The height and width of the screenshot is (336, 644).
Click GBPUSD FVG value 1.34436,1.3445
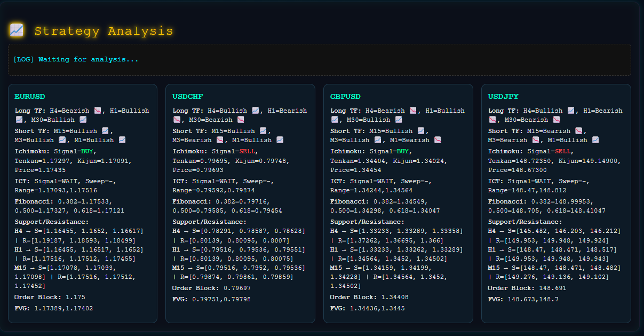377,308
